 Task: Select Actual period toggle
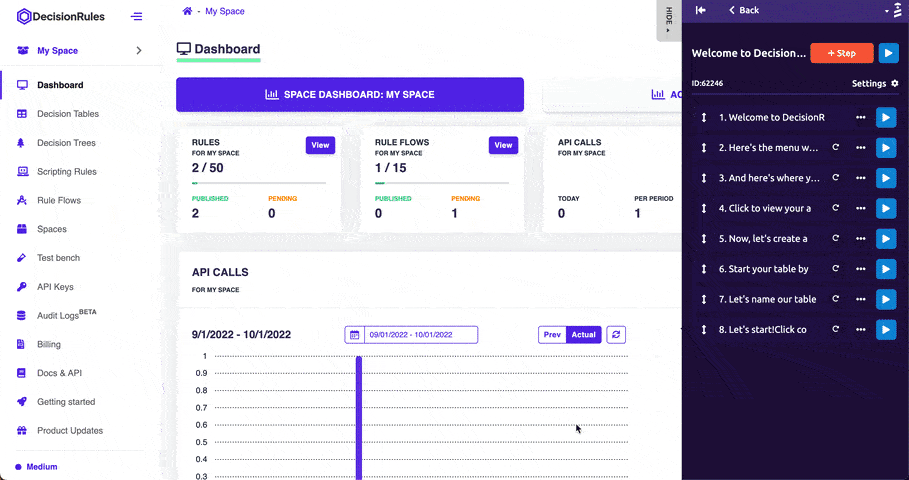coord(584,334)
